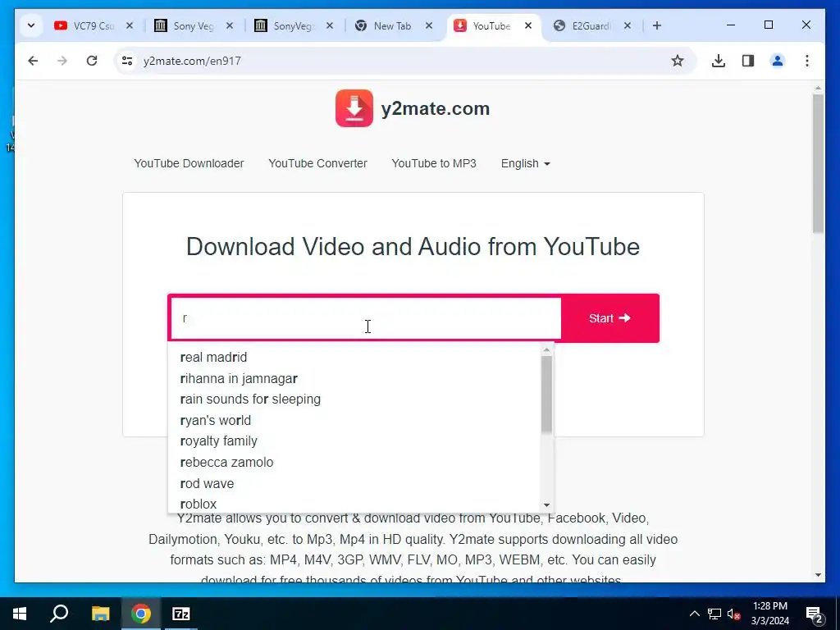Click the y2mate.com red download logo
The width and height of the screenshot is (840, 630).
click(354, 108)
